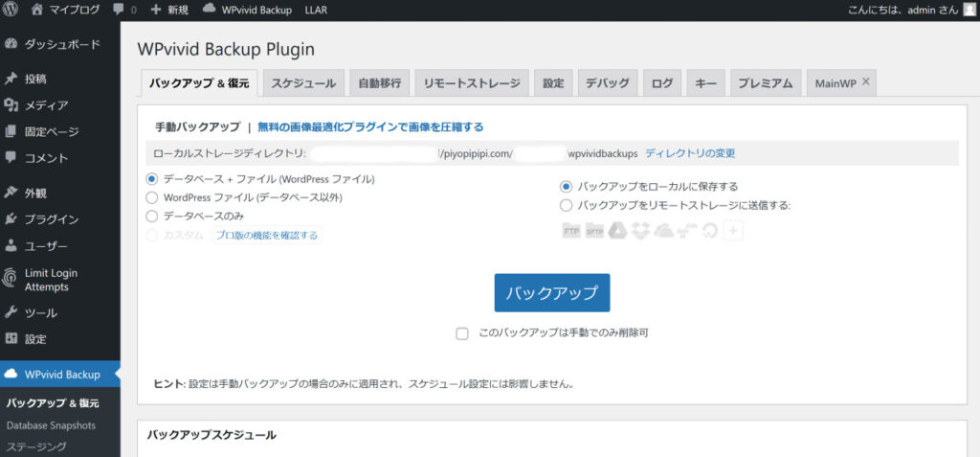Click the バックアップスケジュール section heading

212,434
